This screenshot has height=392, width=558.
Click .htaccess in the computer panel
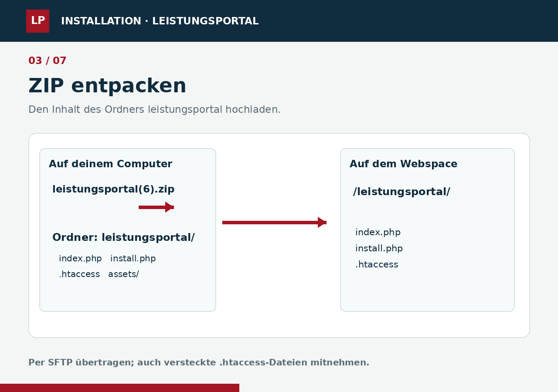pos(79,274)
